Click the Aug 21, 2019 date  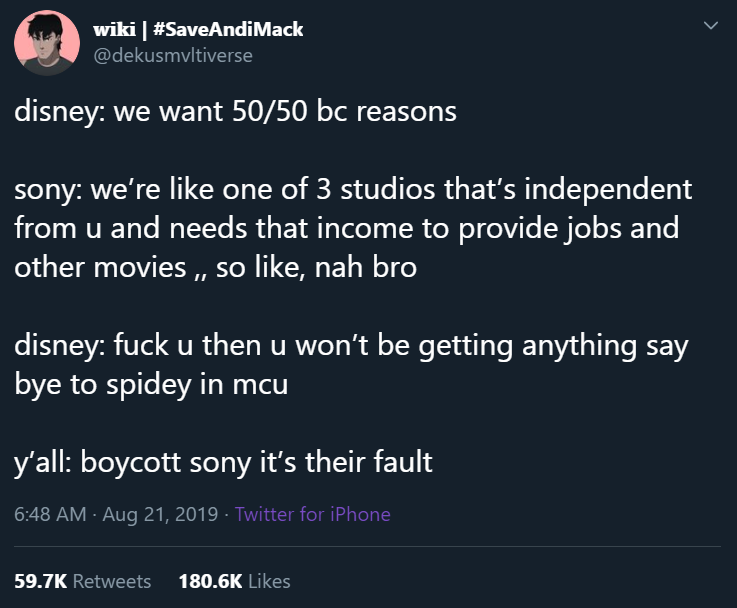160,514
